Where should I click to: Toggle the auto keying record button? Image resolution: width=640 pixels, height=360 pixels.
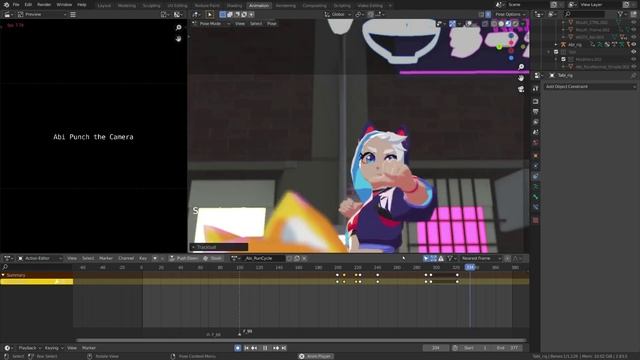[238, 348]
